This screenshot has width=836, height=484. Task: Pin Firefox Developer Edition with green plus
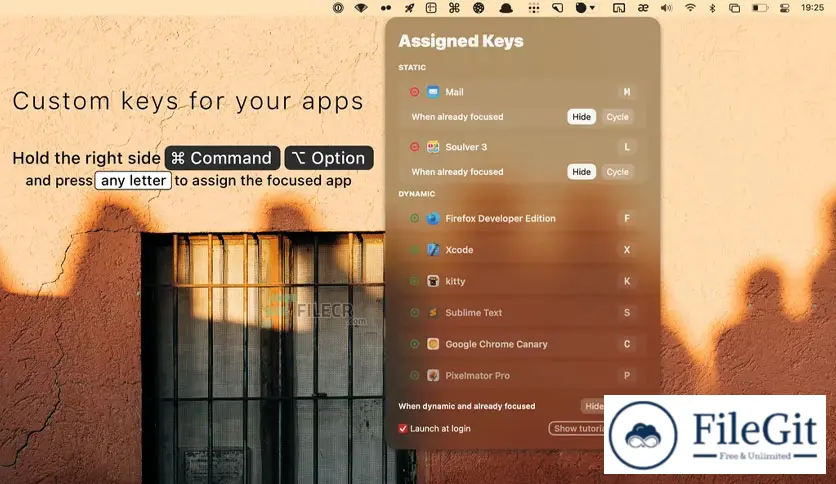pos(414,218)
